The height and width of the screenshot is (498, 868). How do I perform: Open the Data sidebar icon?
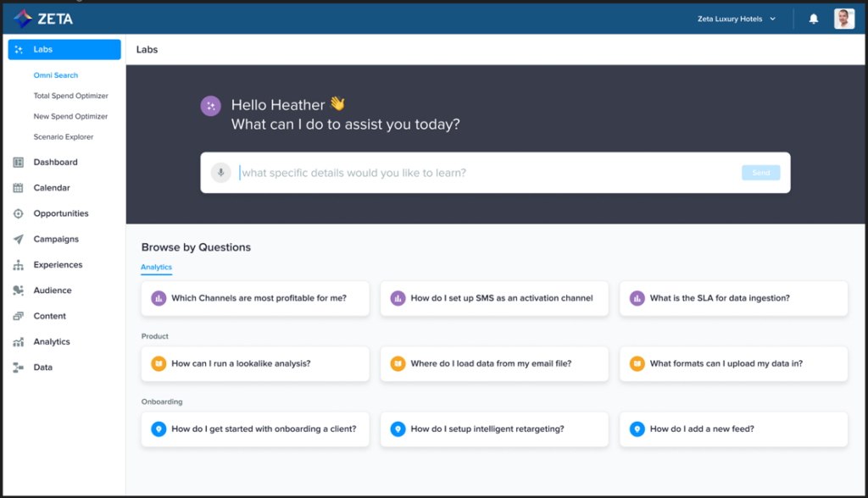pos(19,368)
